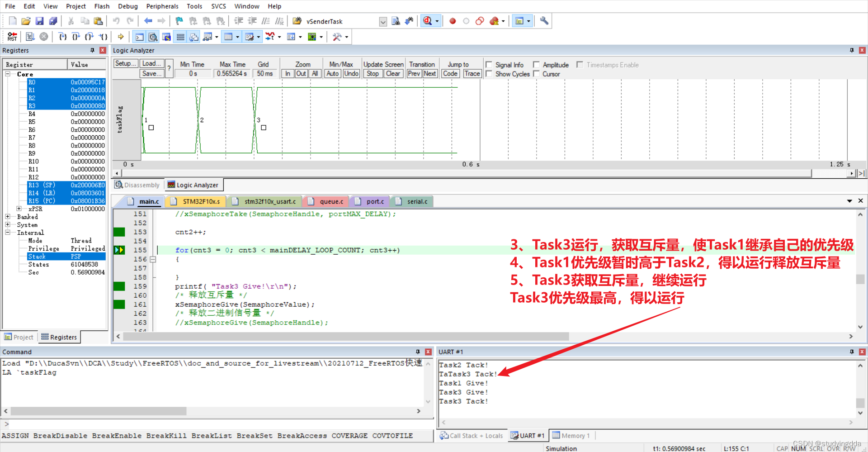Screen dimensions: 868x452
Task: Click Zoom In button
Action: pos(288,73)
